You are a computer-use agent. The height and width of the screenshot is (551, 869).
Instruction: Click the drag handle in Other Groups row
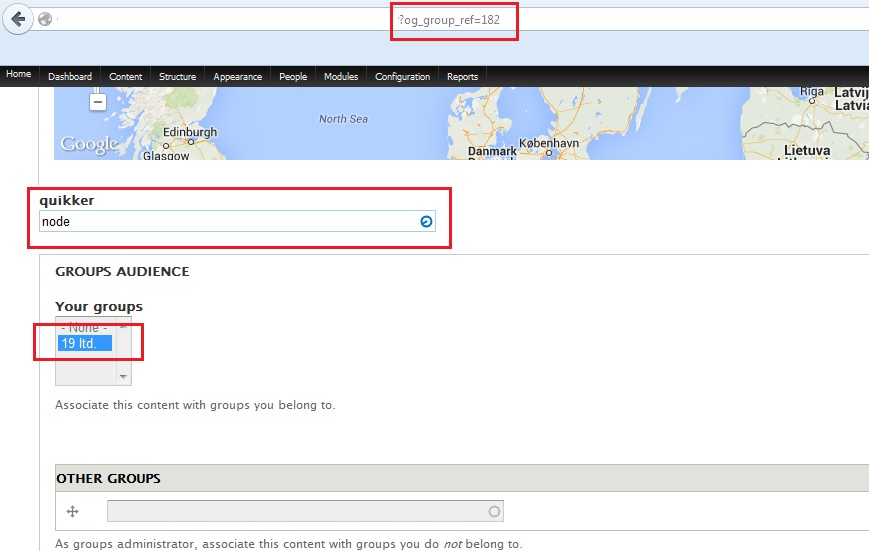[x=72, y=512]
